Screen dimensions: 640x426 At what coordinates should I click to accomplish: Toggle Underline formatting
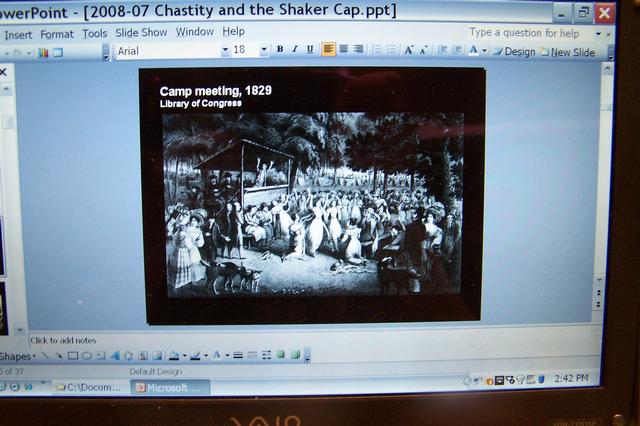[310, 49]
